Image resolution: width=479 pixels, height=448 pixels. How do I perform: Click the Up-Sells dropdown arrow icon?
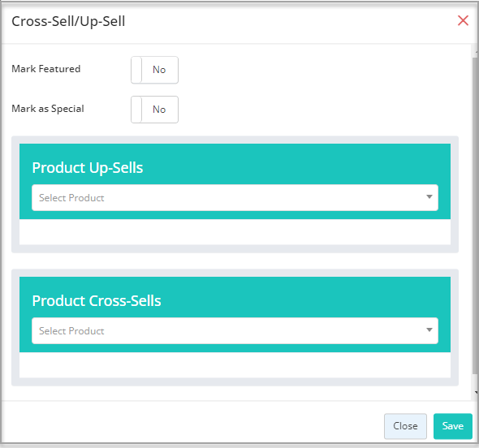[429, 197]
